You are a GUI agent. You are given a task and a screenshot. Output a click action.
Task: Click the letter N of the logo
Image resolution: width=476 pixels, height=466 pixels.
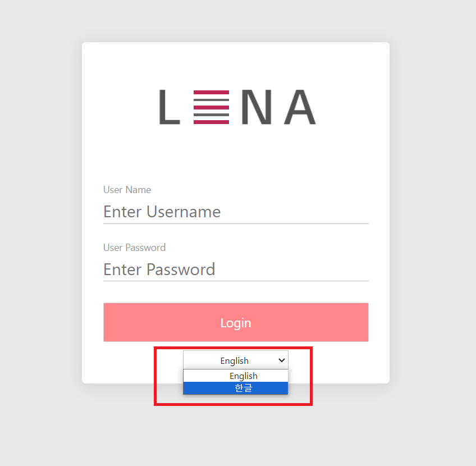click(x=257, y=107)
